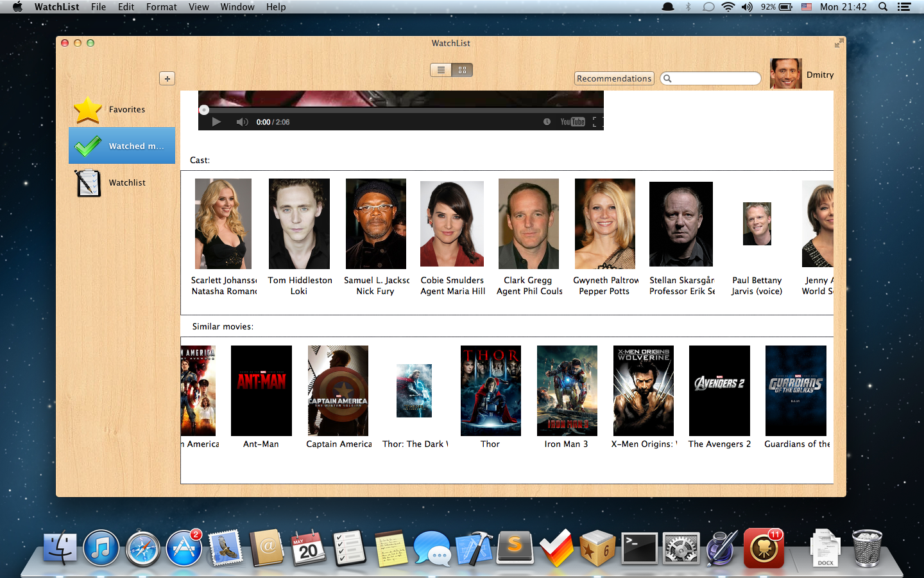Open the Format menu
The height and width of the screenshot is (578, 924).
click(x=162, y=6)
